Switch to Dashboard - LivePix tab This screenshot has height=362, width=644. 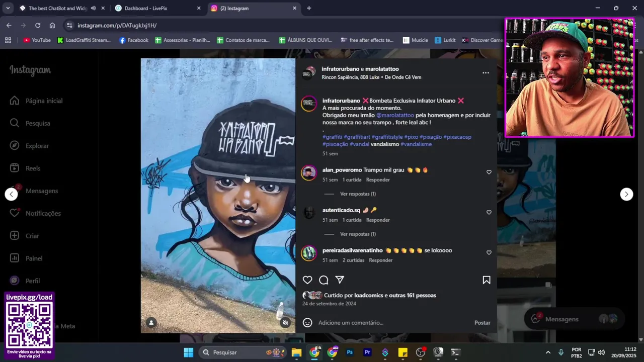157,8
